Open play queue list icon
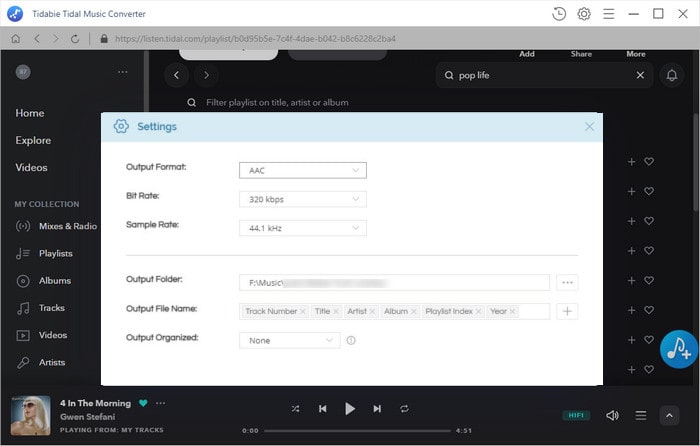Image resolution: width=700 pixels, height=446 pixels. click(641, 416)
